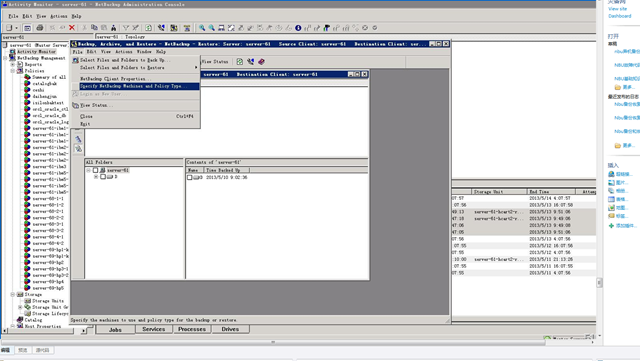Click the copy icon in main toolbar

[94, 28]
